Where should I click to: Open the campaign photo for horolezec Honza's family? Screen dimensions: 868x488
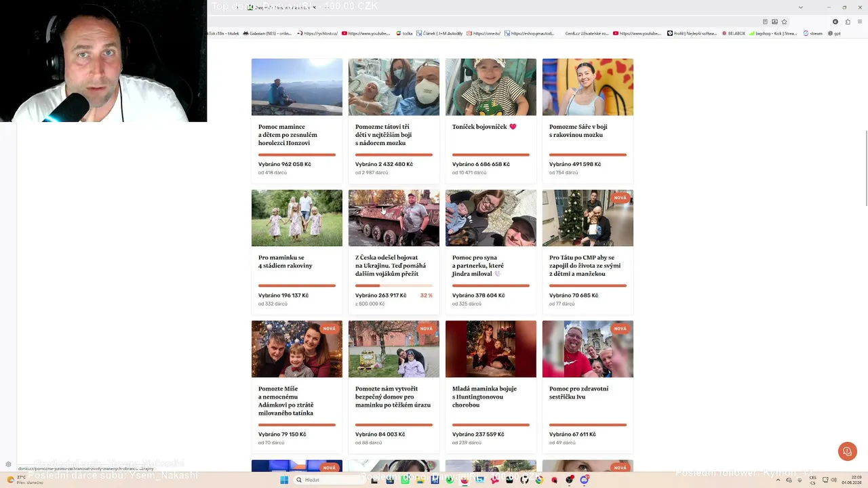(297, 87)
